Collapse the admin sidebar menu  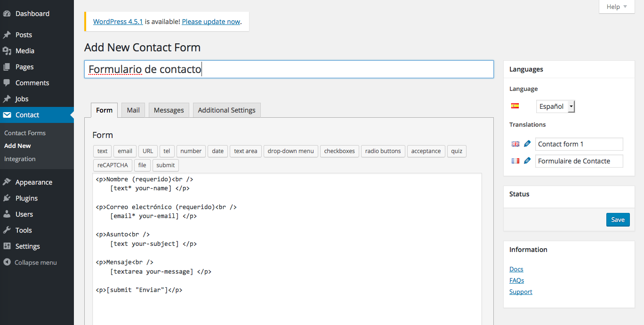click(30, 262)
